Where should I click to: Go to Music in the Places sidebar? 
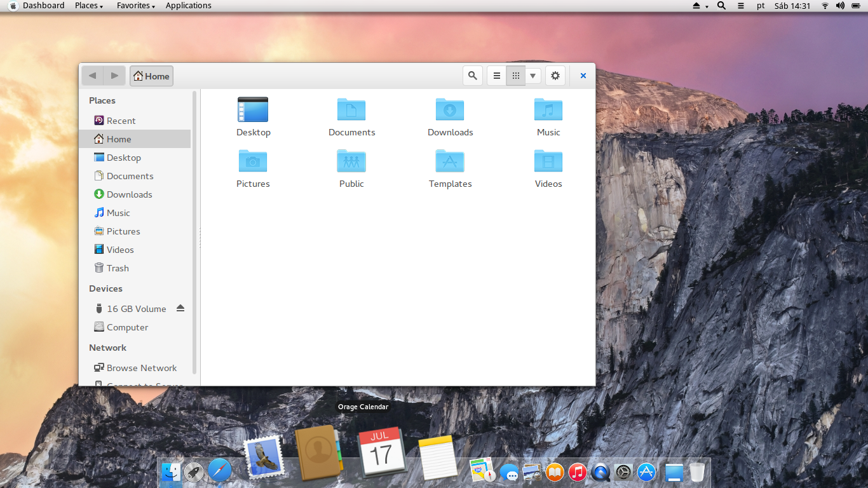pyautogui.click(x=135, y=213)
